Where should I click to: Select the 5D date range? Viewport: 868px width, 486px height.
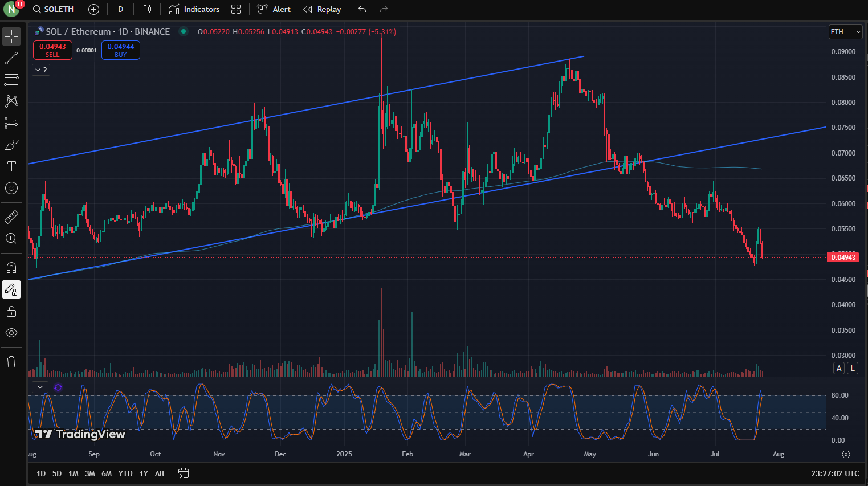57,473
